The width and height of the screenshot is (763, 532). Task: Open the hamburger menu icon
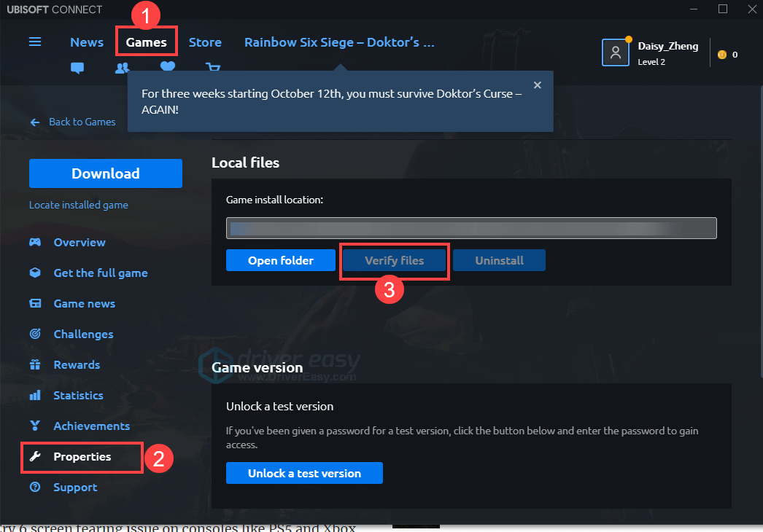(x=35, y=42)
